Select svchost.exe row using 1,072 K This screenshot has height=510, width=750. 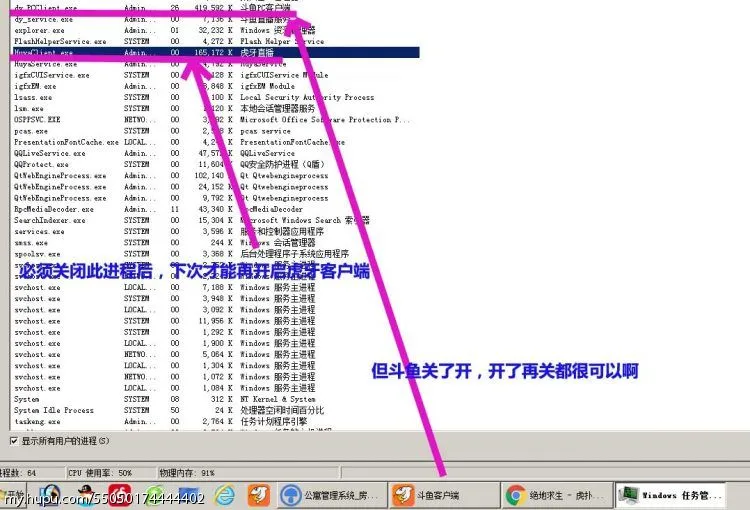[215, 377]
